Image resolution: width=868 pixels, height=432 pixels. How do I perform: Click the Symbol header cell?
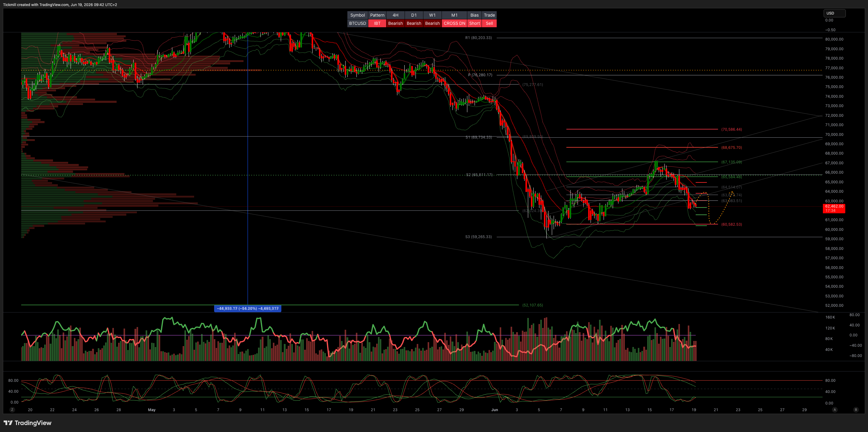click(357, 15)
